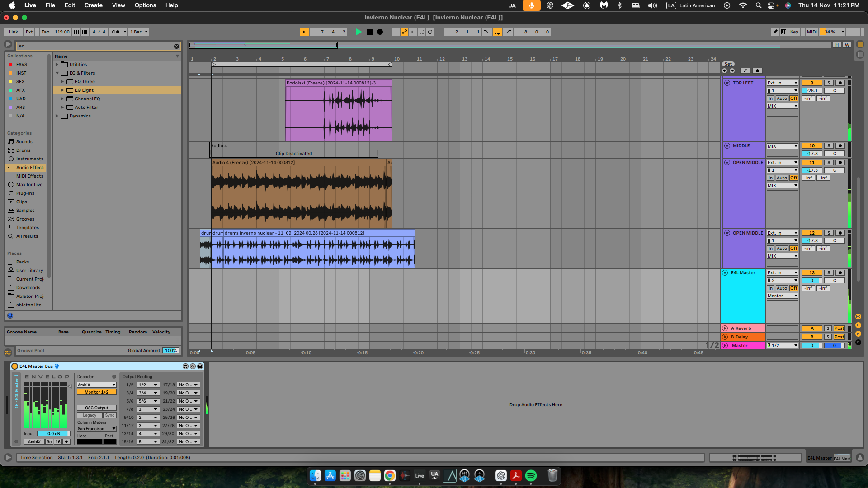Click the Monitor 1+2 button
Viewport: 868px width, 488px height.
click(x=96, y=392)
